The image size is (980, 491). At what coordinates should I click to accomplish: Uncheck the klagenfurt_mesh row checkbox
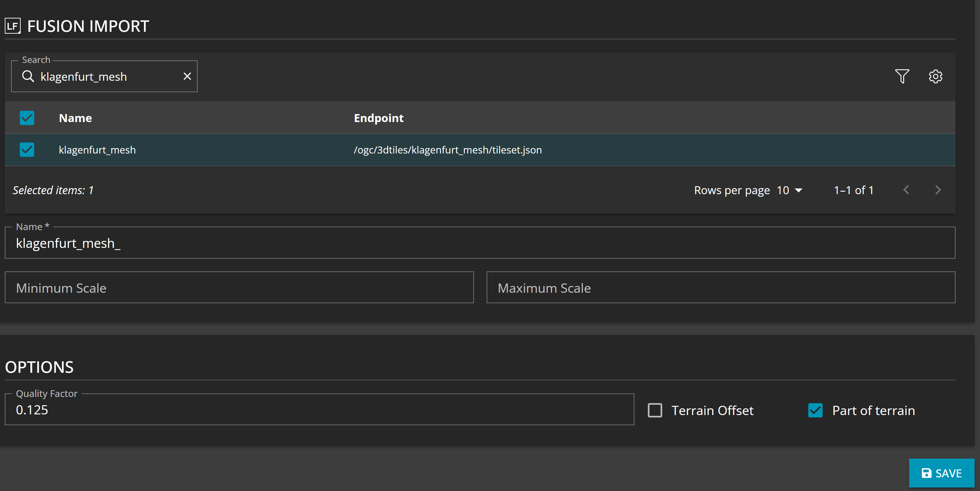click(x=27, y=150)
